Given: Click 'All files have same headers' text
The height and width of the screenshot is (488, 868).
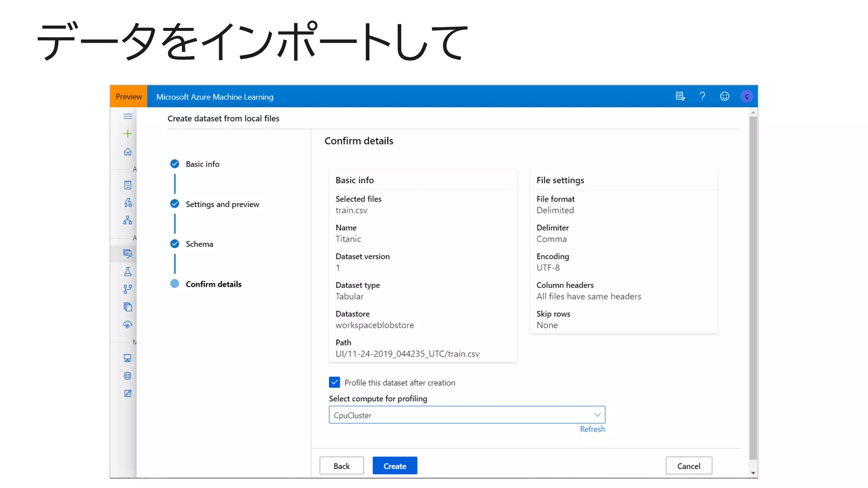Looking at the screenshot, I should click(589, 297).
